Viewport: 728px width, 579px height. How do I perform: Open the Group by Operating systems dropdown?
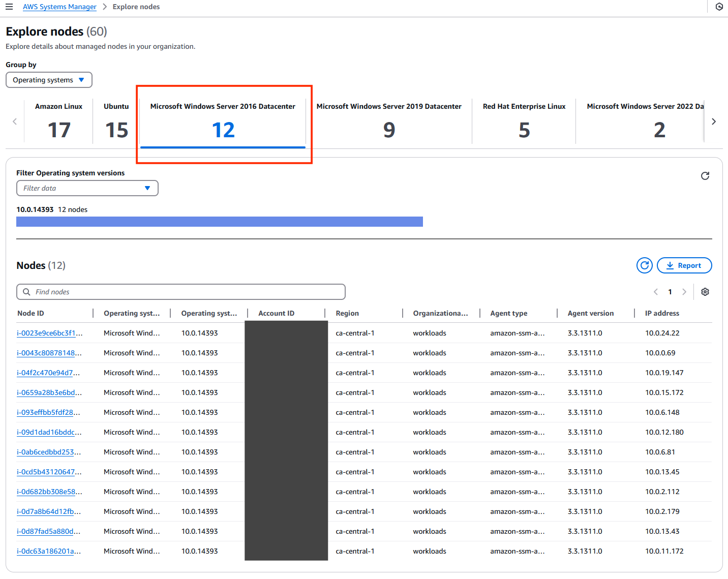pyautogui.click(x=49, y=80)
